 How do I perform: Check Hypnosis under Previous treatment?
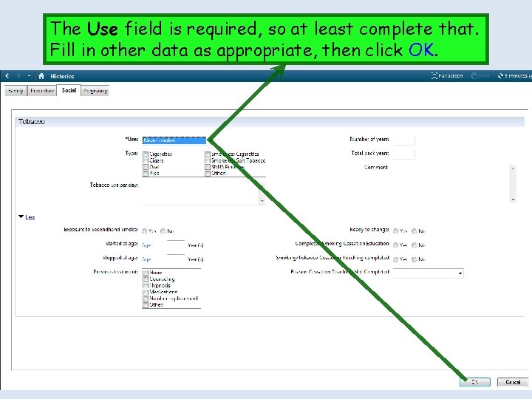(146, 286)
